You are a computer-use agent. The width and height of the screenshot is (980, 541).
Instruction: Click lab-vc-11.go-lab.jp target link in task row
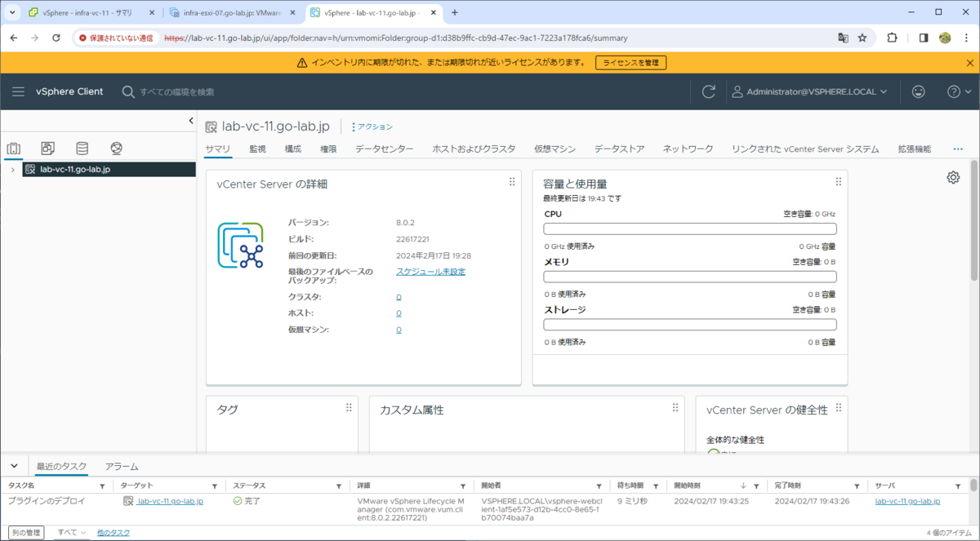169,501
